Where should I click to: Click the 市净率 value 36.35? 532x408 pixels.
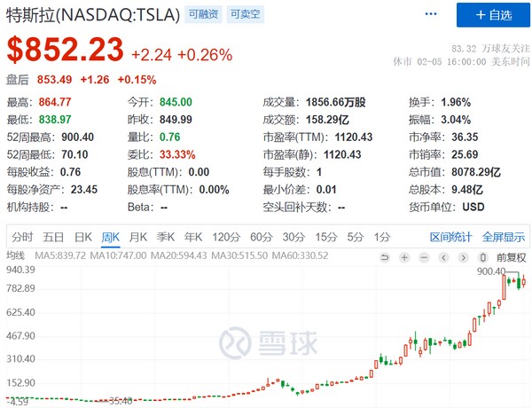pyautogui.click(x=465, y=137)
